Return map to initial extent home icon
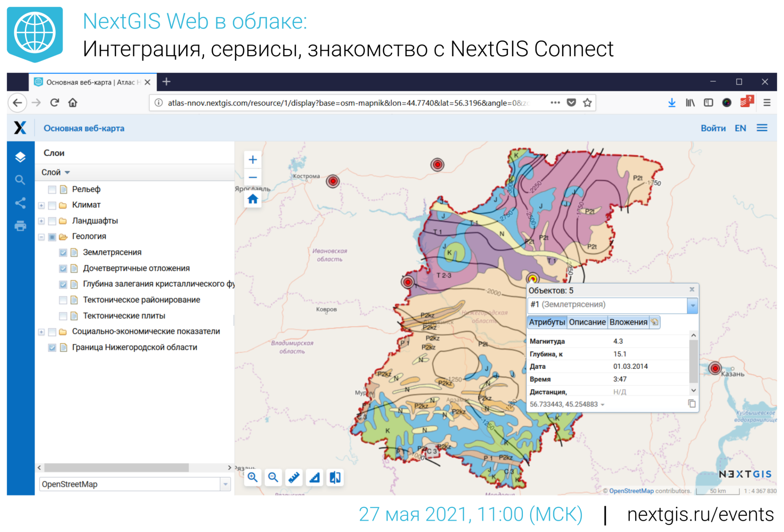The image size is (784, 532). click(253, 199)
